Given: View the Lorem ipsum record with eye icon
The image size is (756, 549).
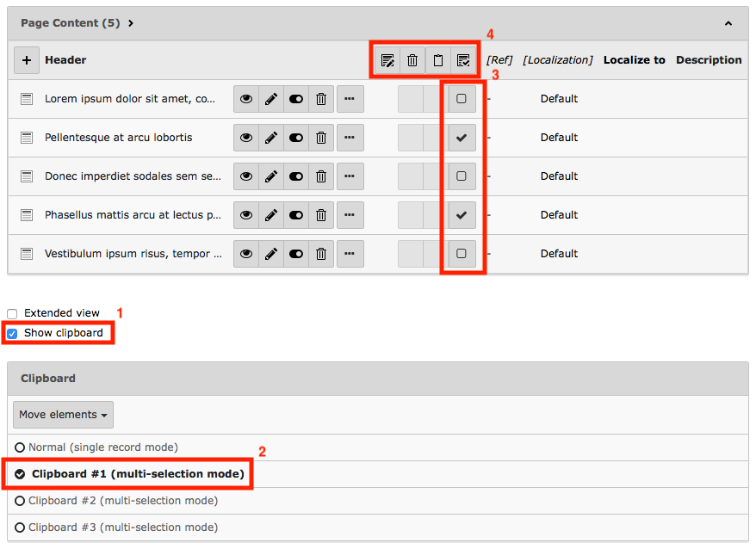Looking at the screenshot, I should [246, 99].
